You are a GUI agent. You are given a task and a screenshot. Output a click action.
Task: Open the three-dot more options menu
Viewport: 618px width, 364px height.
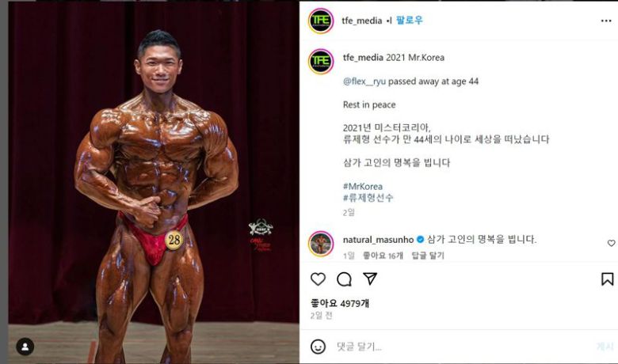pyautogui.click(x=606, y=21)
